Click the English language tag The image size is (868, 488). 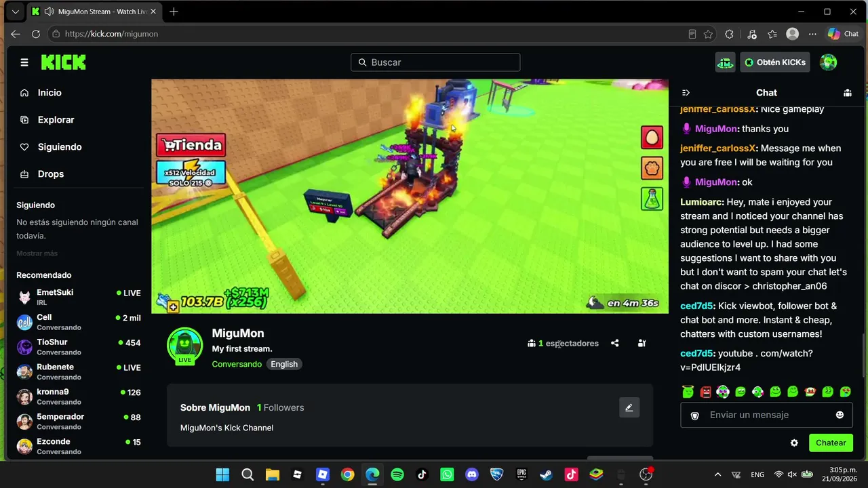point(284,364)
